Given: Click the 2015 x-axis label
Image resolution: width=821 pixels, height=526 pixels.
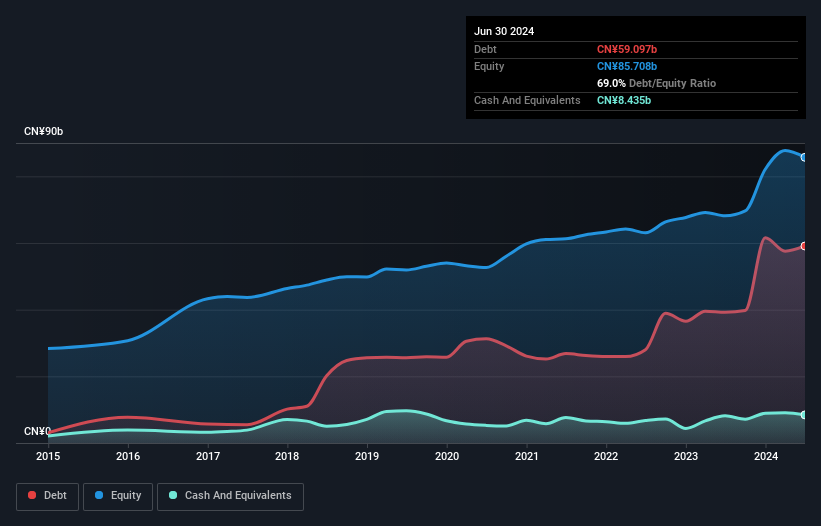Looking at the screenshot, I should tap(48, 456).
